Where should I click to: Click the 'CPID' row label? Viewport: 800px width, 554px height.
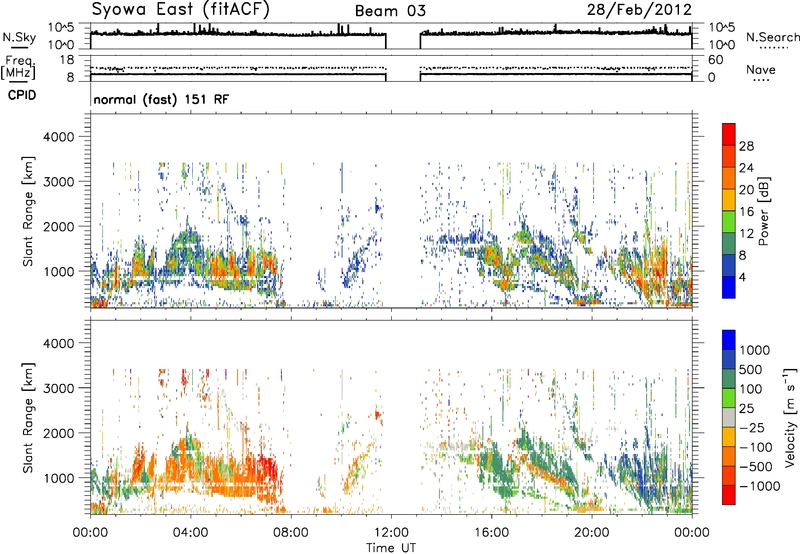tap(22, 95)
